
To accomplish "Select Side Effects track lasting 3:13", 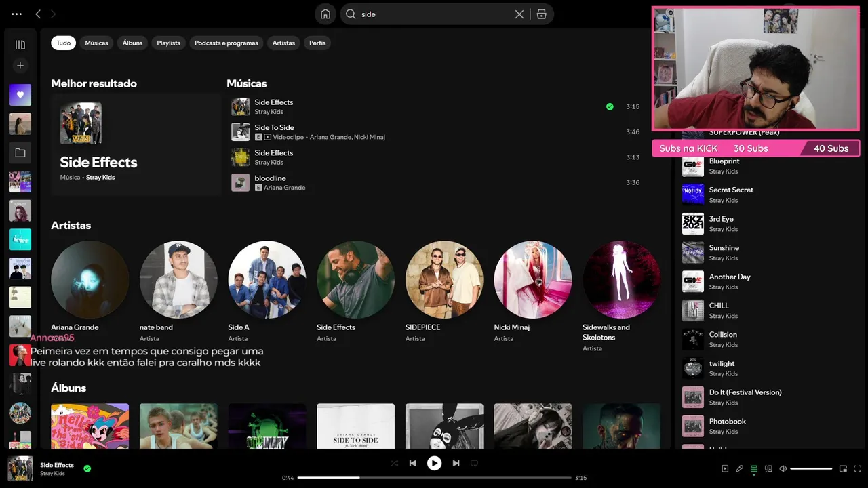I will coord(435,157).
